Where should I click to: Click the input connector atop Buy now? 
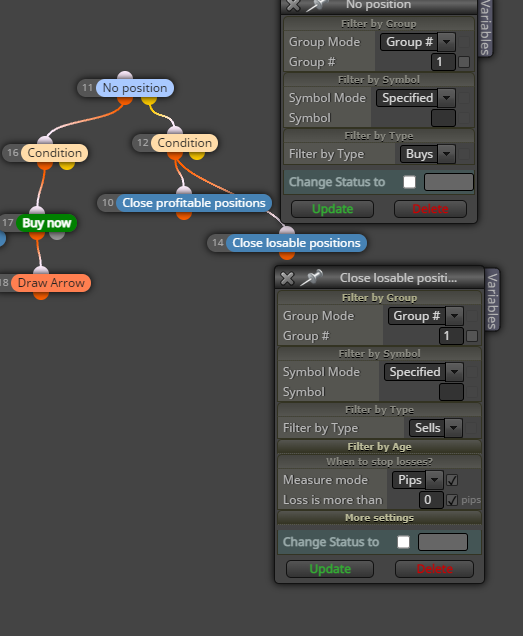point(37,211)
